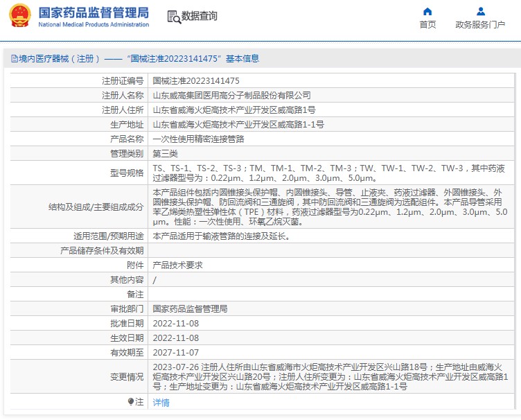Screen dimensions: 521x420
Task: Click National Medical Products Administration text
Action: click(94, 24)
